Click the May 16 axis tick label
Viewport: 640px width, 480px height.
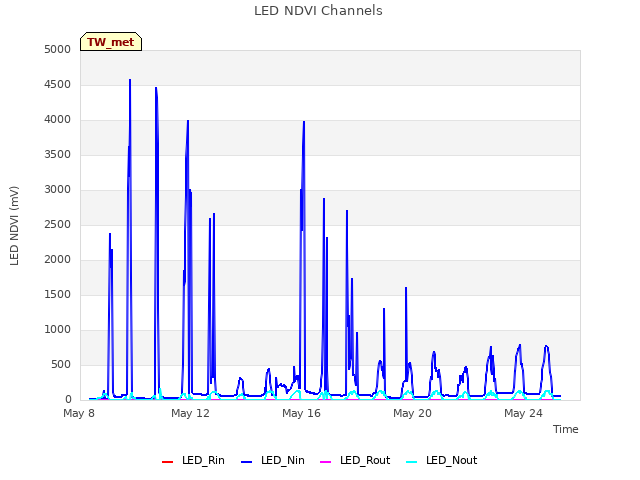click(301, 413)
